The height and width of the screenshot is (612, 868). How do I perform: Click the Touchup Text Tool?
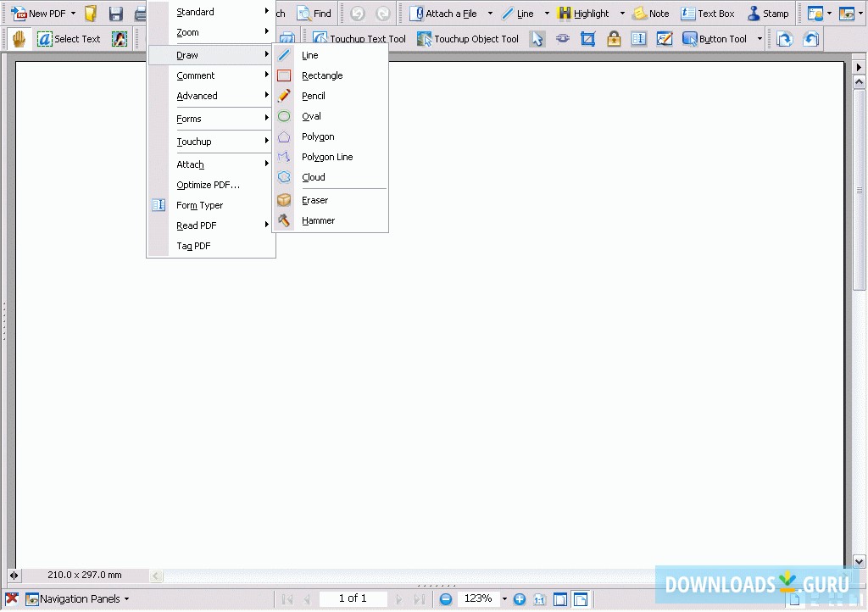[359, 39]
